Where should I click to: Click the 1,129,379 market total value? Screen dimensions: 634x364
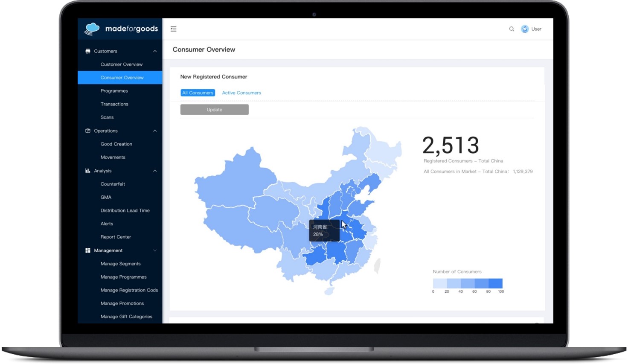tap(523, 172)
